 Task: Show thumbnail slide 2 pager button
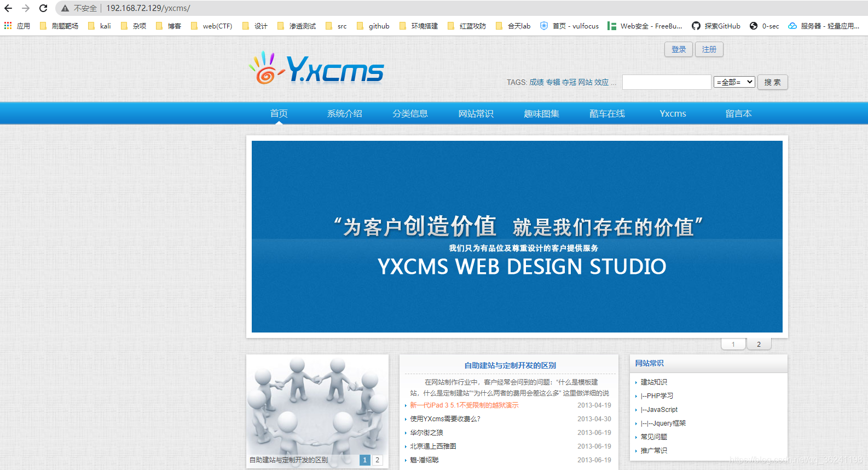(x=378, y=460)
